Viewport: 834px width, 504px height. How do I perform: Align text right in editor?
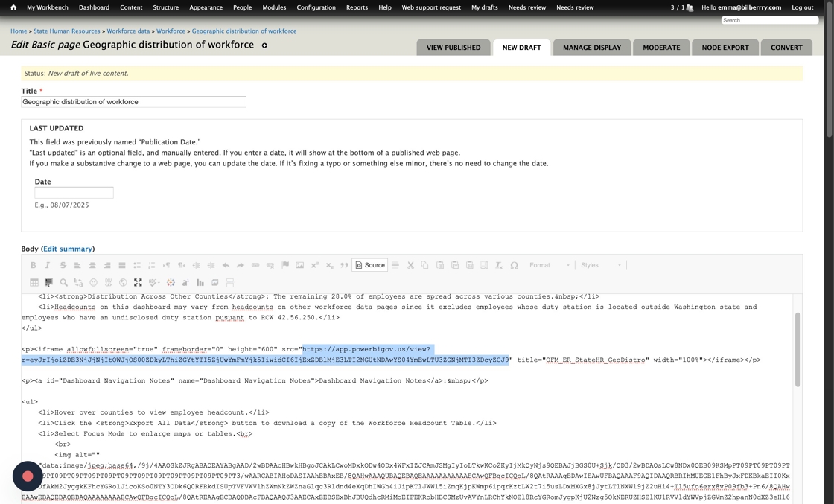click(107, 265)
